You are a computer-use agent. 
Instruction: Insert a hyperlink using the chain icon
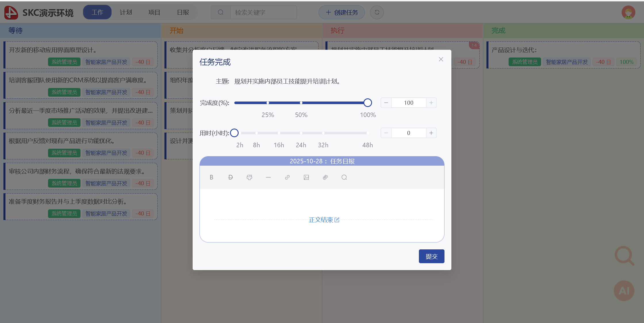(x=287, y=177)
